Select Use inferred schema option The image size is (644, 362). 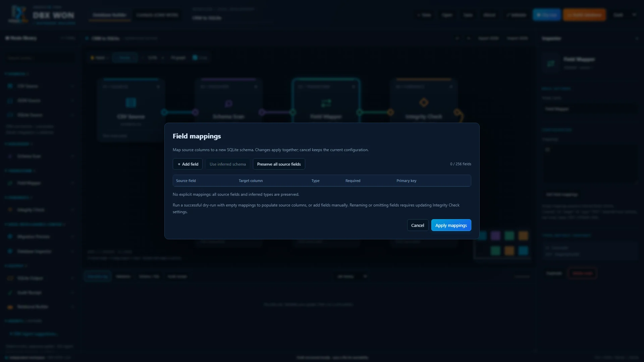click(228, 164)
